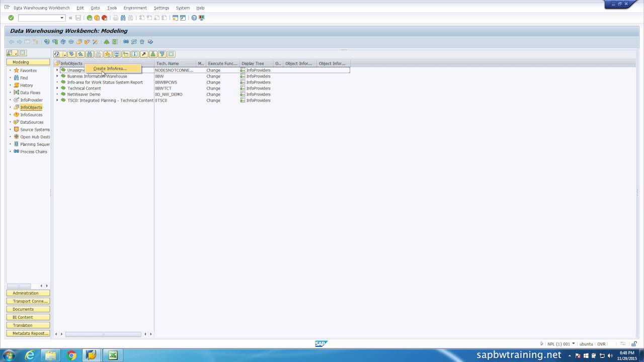Open the Goto menu

point(95,8)
